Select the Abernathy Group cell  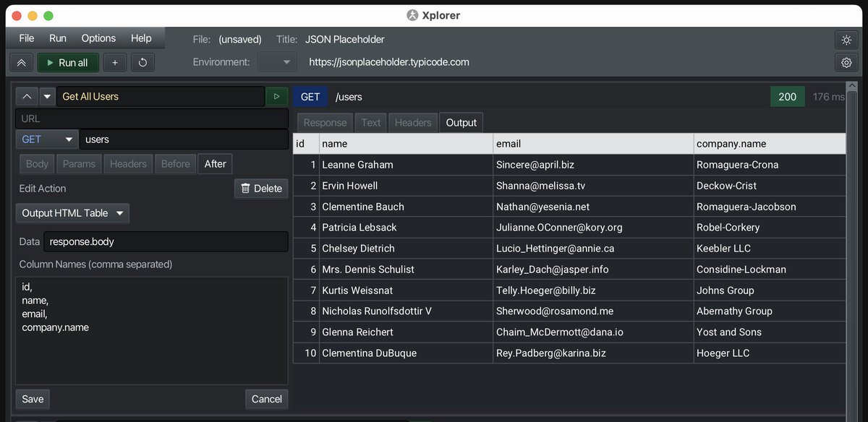coord(770,311)
